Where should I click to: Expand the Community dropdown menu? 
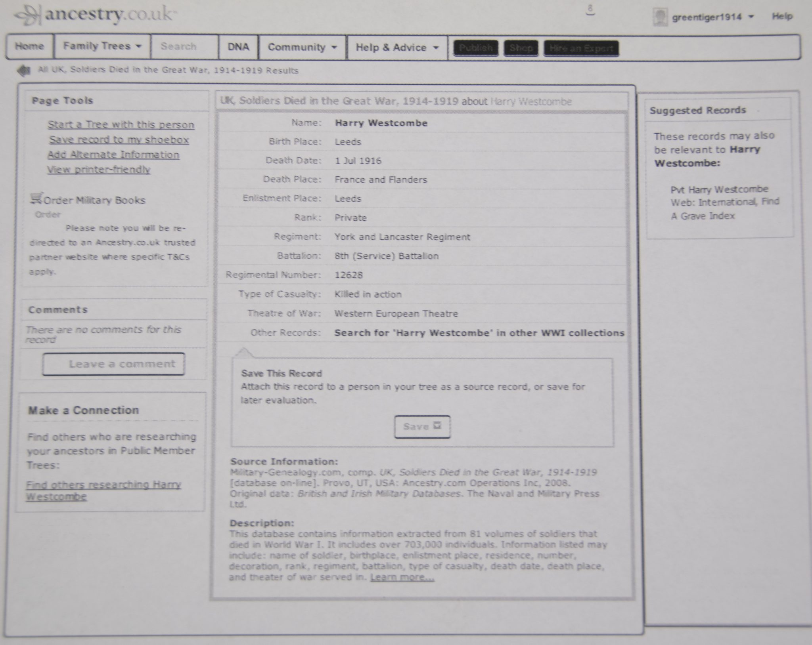point(302,48)
